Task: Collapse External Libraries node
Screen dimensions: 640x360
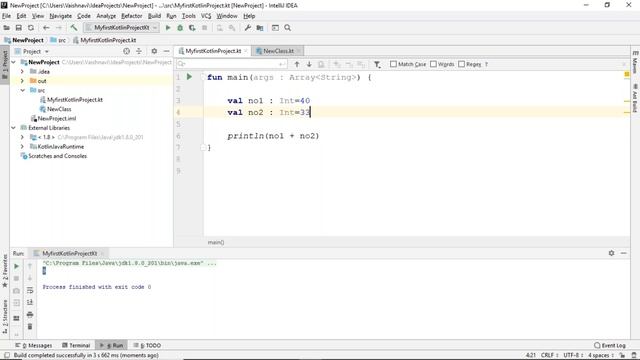Action: [13, 128]
